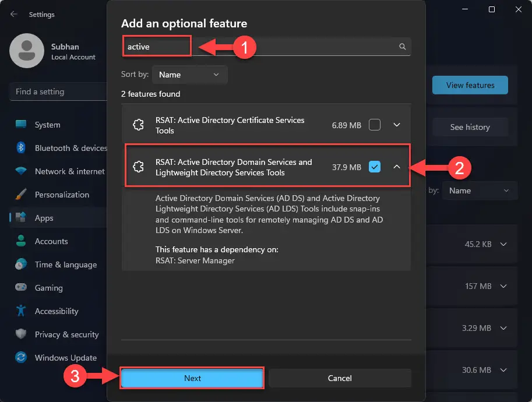Open the Sort by Name dropdown

(189, 75)
